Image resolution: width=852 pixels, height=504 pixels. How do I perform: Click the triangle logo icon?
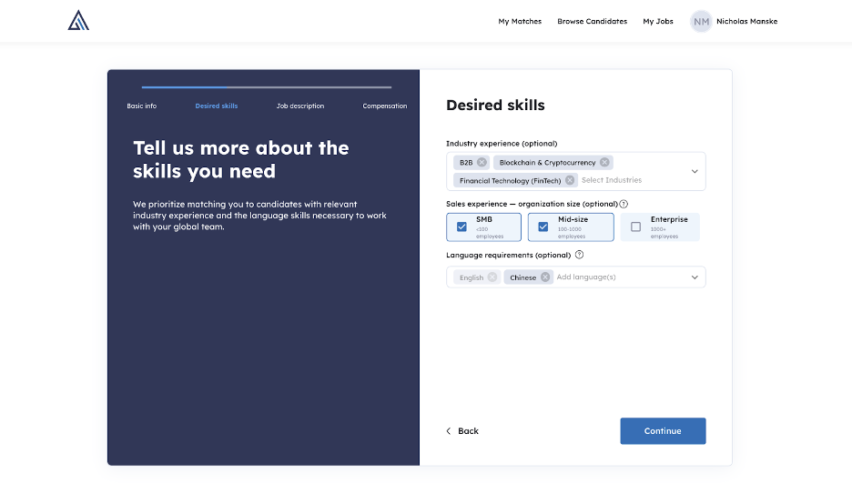[x=78, y=20]
